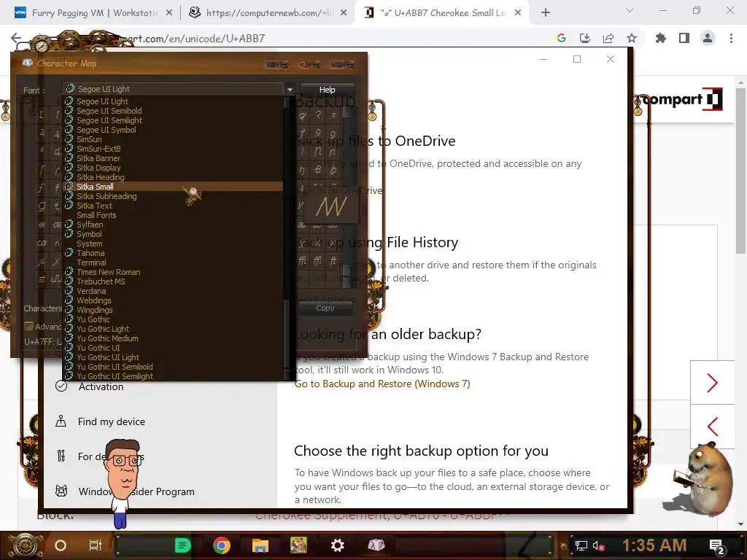Pick Trebuchet MS font

pyautogui.click(x=173, y=281)
